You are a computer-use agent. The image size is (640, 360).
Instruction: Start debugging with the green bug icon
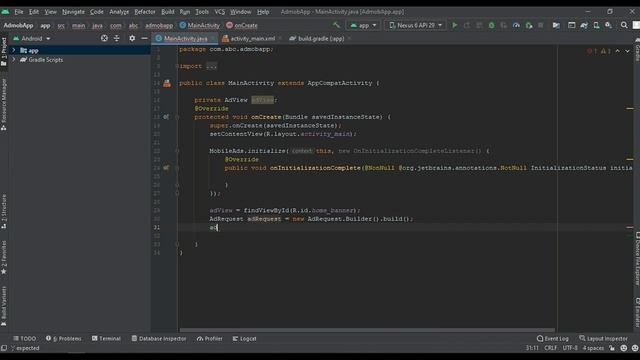click(491, 25)
